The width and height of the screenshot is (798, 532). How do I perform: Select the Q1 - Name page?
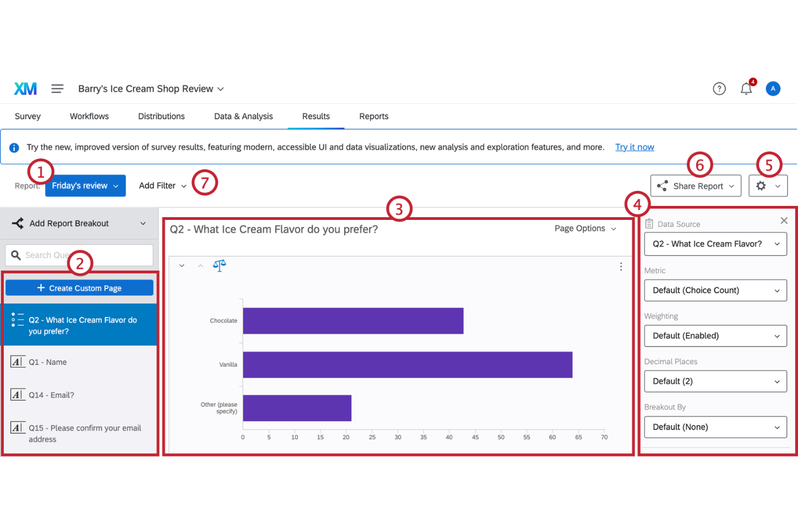coord(79,362)
